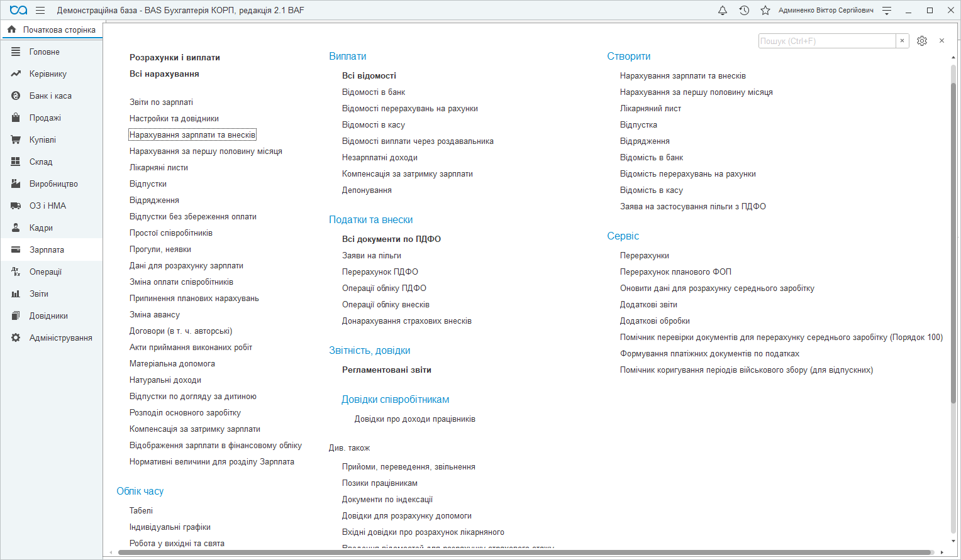Open Відомості в банк link
The image size is (961, 560).
[374, 92]
